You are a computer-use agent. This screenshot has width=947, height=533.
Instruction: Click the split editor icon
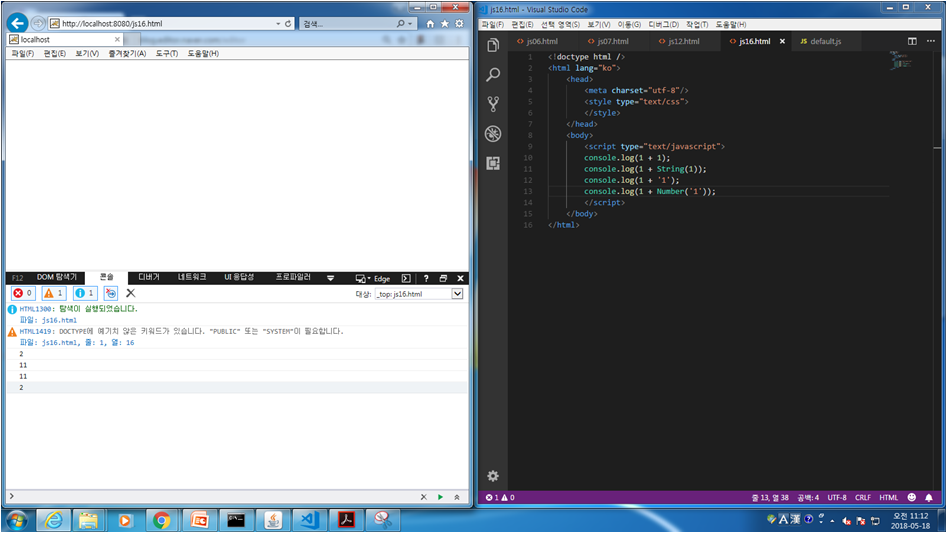[x=912, y=41]
